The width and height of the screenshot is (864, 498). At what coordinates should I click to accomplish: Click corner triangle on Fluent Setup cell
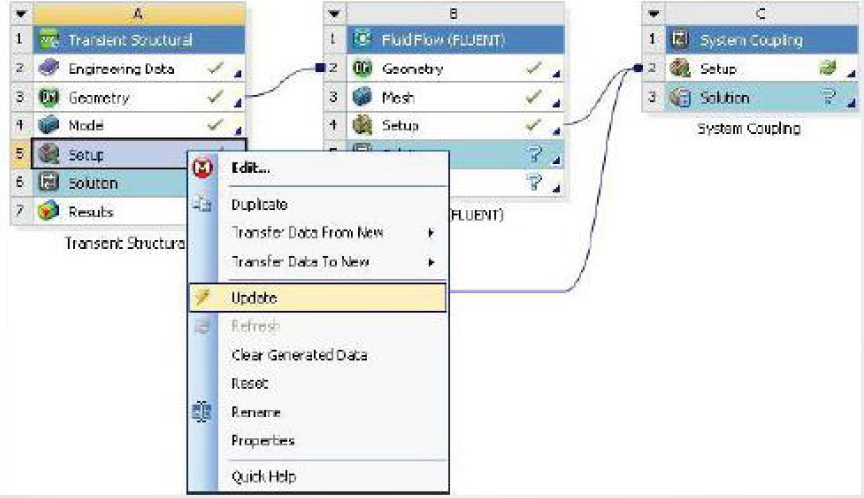[x=557, y=131]
